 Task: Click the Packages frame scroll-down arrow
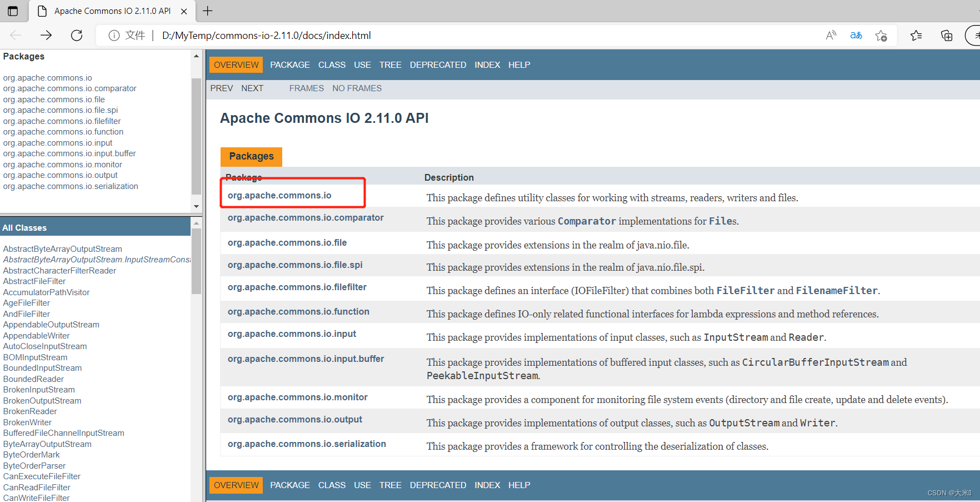[196, 206]
